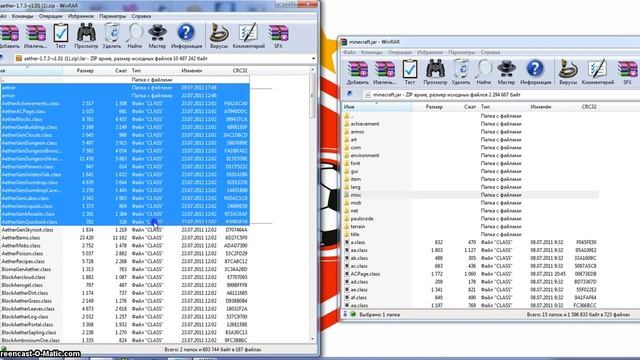Viewport: 640px width, 360px height.
Task: Launch Мастер wizard in minecraft.jar window
Action: coord(506,72)
